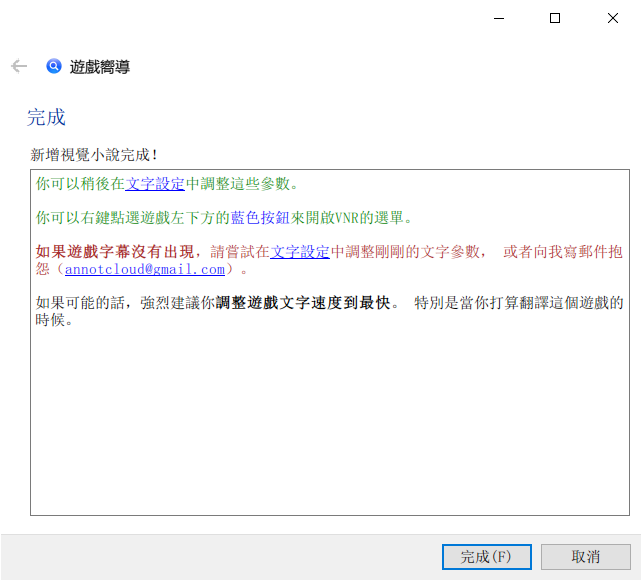This screenshot has height=581, width=642.
Task: Click the annotcloud@gmail.com email link
Action: 145,269
